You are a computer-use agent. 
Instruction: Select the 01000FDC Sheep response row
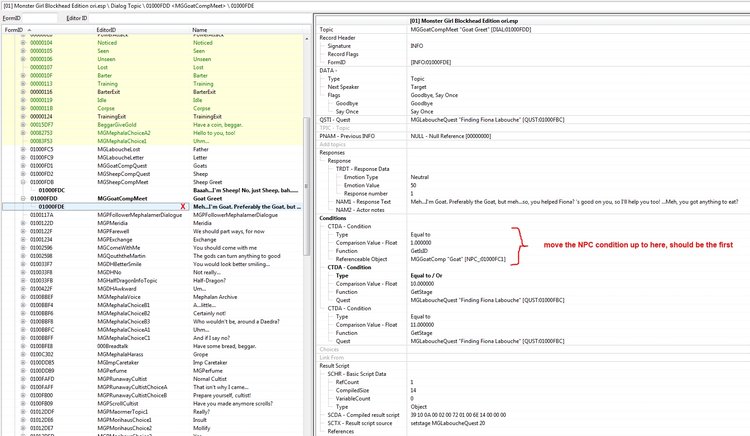(x=152, y=190)
